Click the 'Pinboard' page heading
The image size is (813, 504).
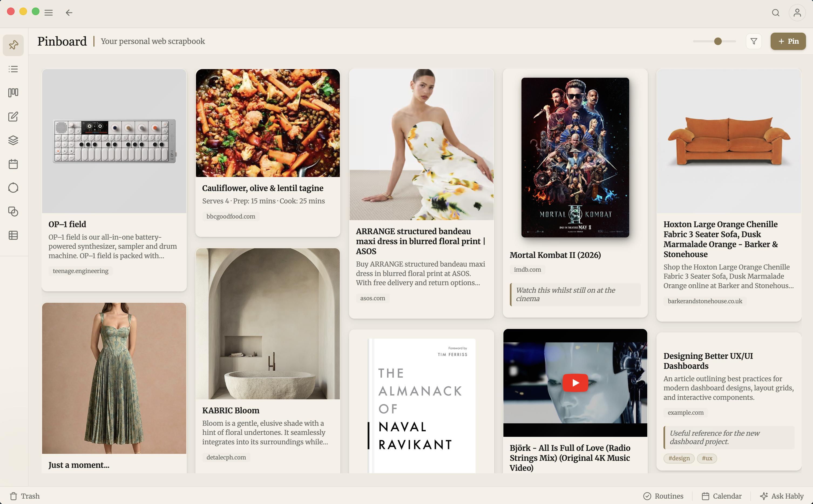pos(62,41)
